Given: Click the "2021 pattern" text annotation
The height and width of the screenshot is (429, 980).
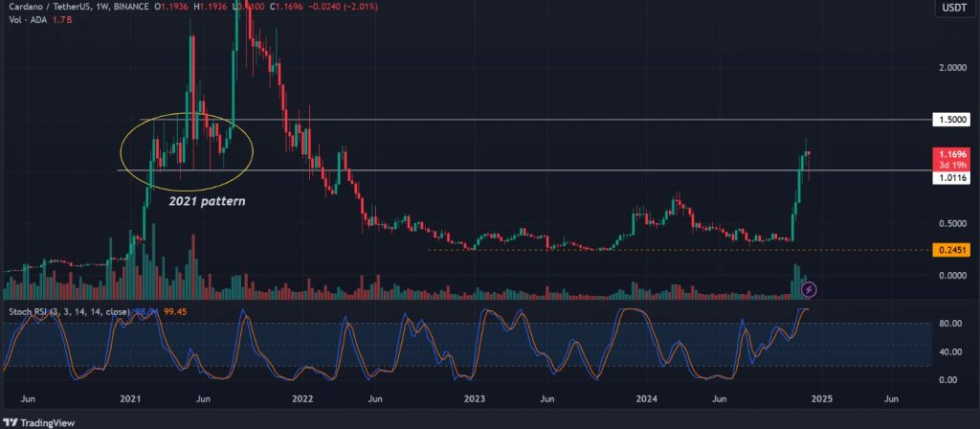Looking at the screenshot, I should 206,201.
